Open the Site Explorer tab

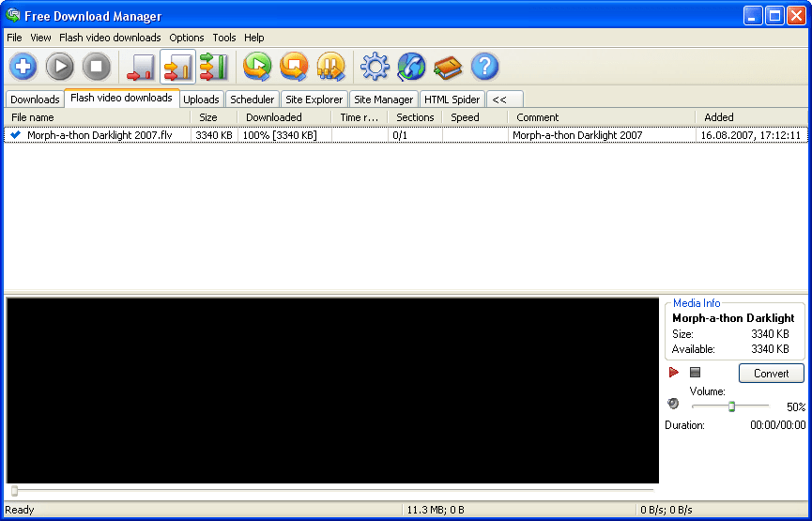coord(314,100)
